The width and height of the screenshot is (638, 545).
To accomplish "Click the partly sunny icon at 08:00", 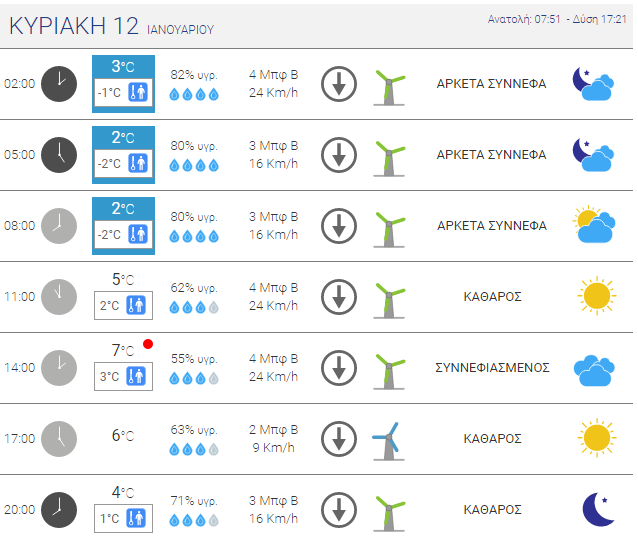I will (593, 226).
